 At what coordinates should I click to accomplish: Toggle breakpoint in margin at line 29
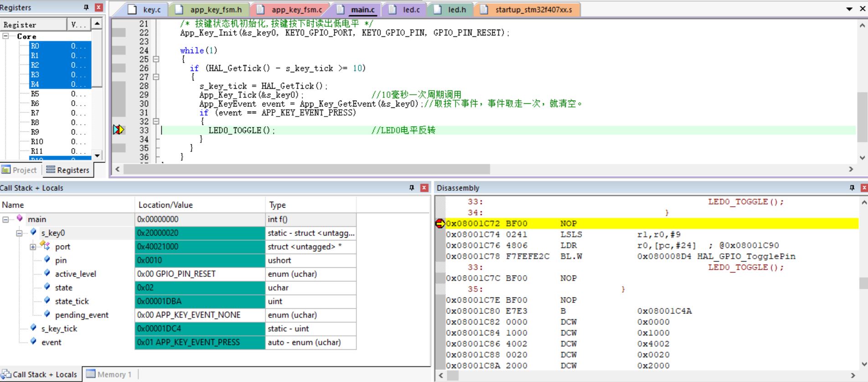point(119,95)
